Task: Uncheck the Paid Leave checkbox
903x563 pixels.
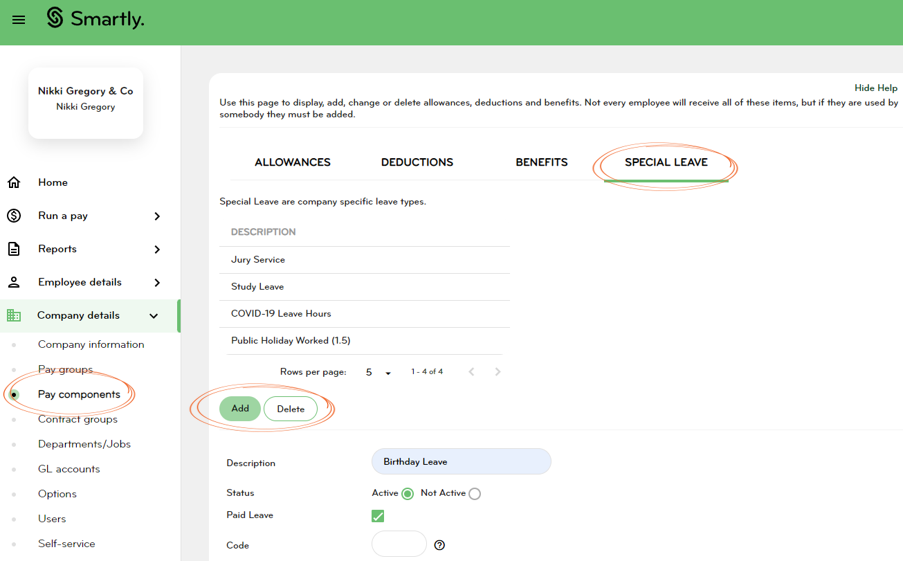Action: (378, 516)
